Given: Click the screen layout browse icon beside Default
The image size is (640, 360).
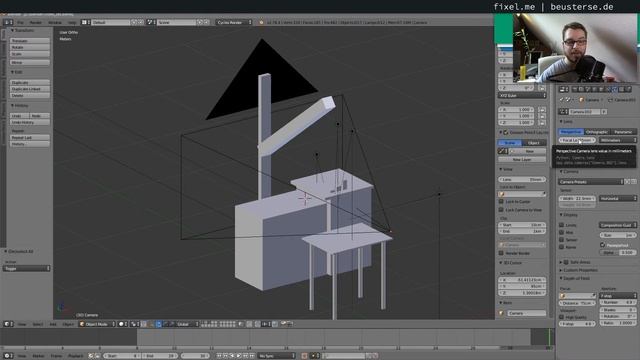Looking at the screenshot, I should 86,22.
